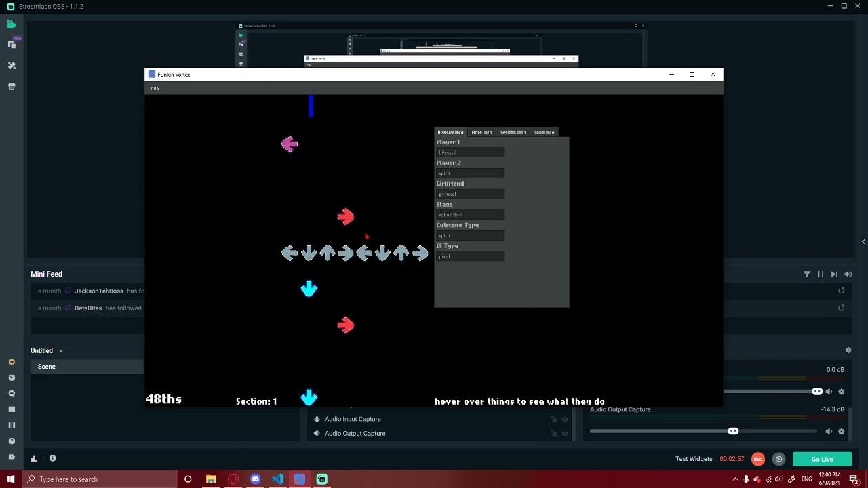
Task: Open the Dashboard gauge icon in sidebar
Action: (12, 378)
